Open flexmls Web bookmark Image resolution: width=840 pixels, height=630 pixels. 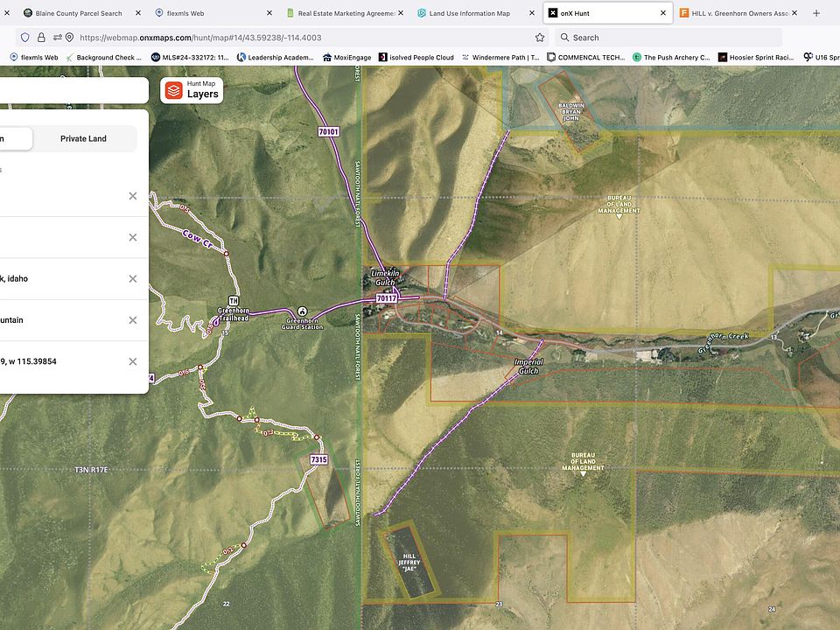click(x=34, y=58)
